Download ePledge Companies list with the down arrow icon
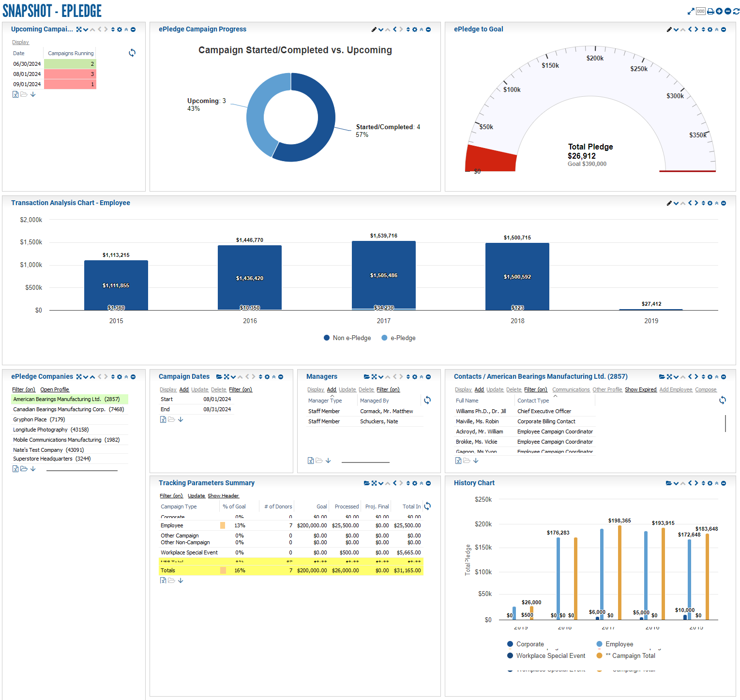 point(33,469)
